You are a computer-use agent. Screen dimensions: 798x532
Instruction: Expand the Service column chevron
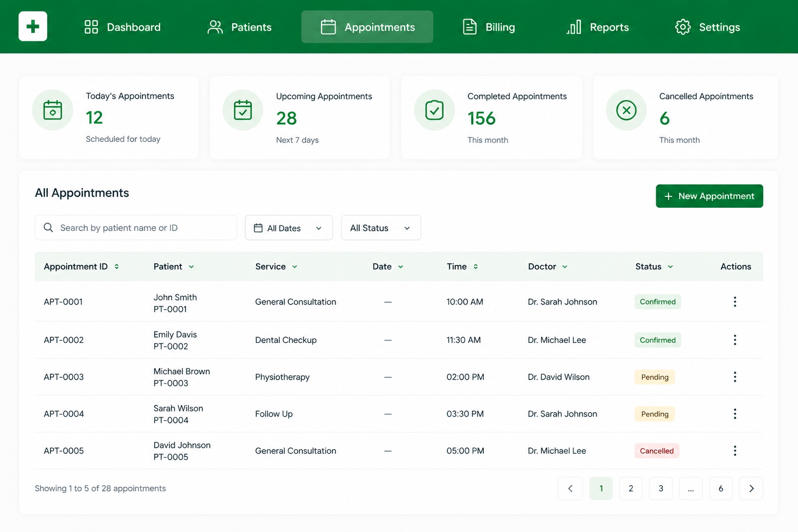point(295,267)
